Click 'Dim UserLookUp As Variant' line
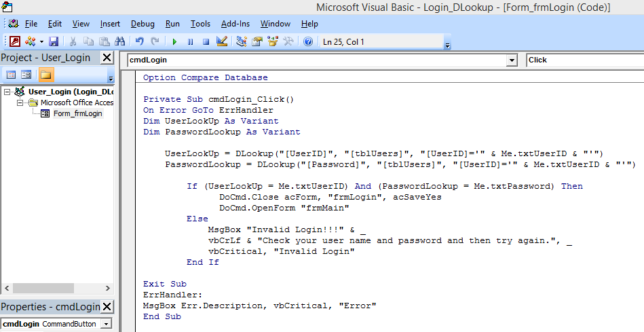The image size is (644, 332). coord(210,121)
